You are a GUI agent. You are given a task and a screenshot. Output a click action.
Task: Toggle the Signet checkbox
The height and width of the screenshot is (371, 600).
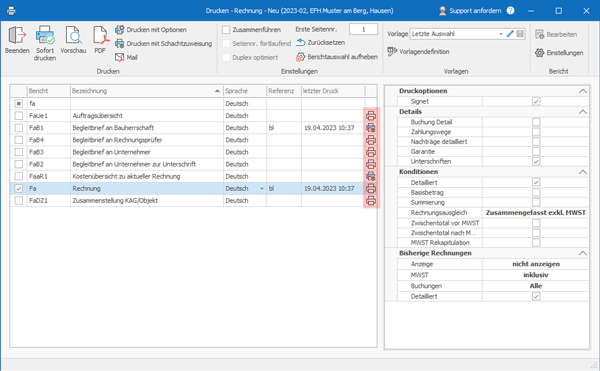[x=536, y=101]
